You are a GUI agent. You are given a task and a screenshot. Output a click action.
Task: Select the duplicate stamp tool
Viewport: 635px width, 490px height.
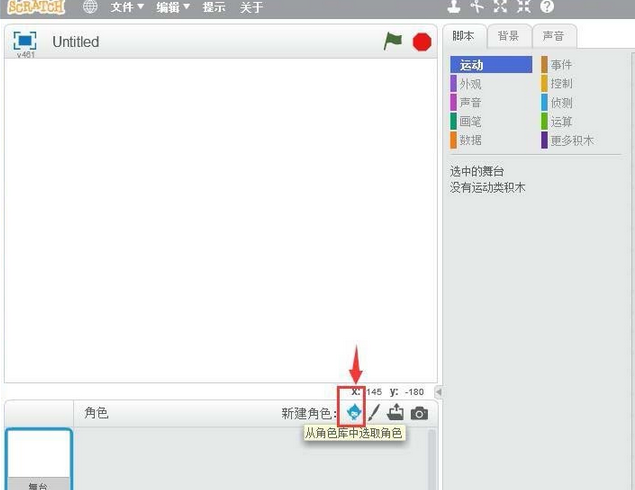[454, 6]
